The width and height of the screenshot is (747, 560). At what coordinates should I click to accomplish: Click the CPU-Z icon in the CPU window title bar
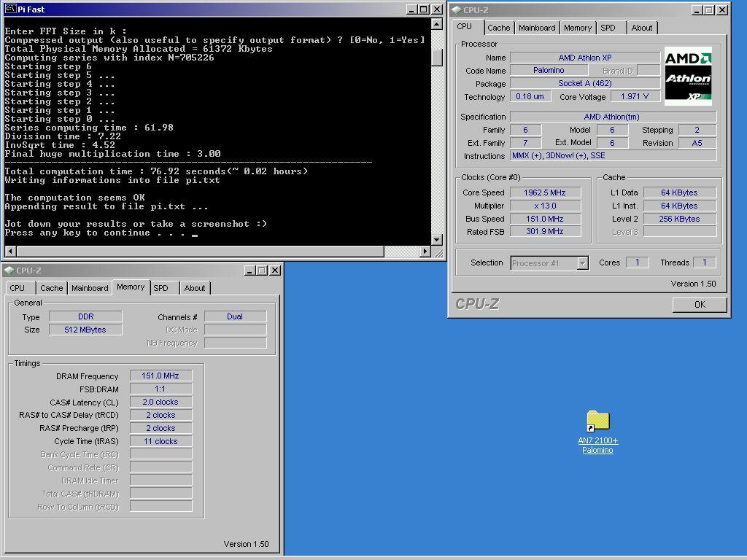pyautogui.click(x=457, y=9)
